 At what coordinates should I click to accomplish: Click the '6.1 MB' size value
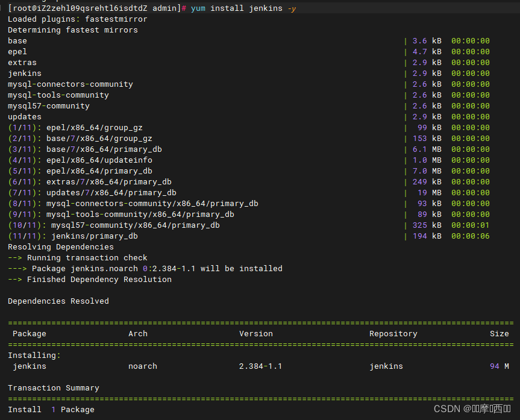pos(427,149)
